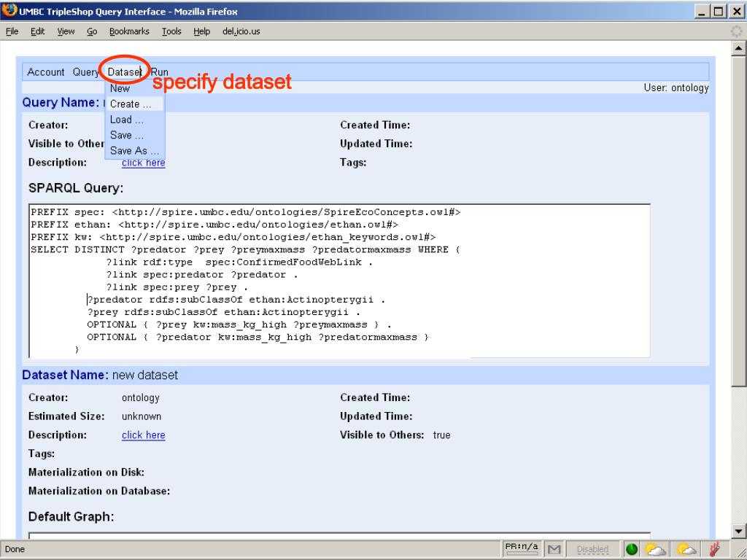Open the Account menu in TripleShop

click(x=46, y=72)
